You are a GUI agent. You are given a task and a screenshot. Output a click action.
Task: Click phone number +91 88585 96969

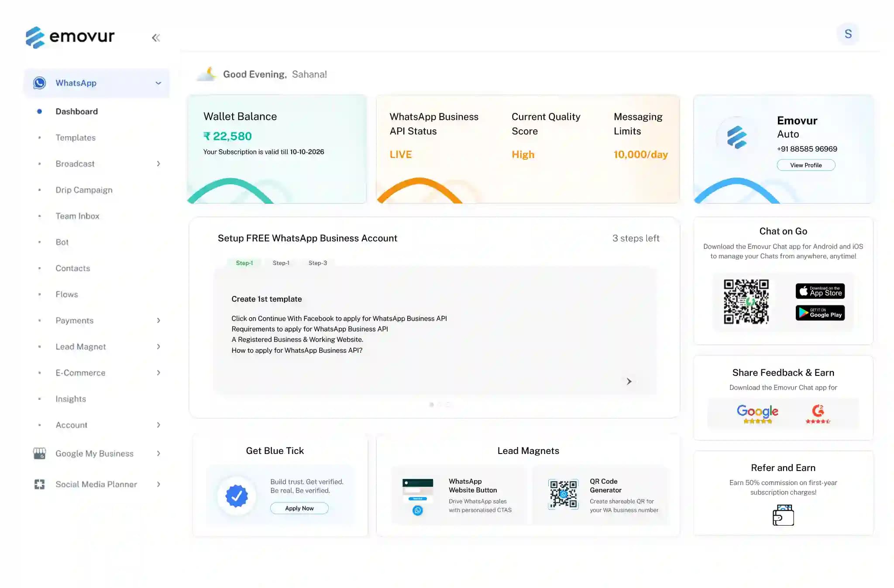(807, 149)
